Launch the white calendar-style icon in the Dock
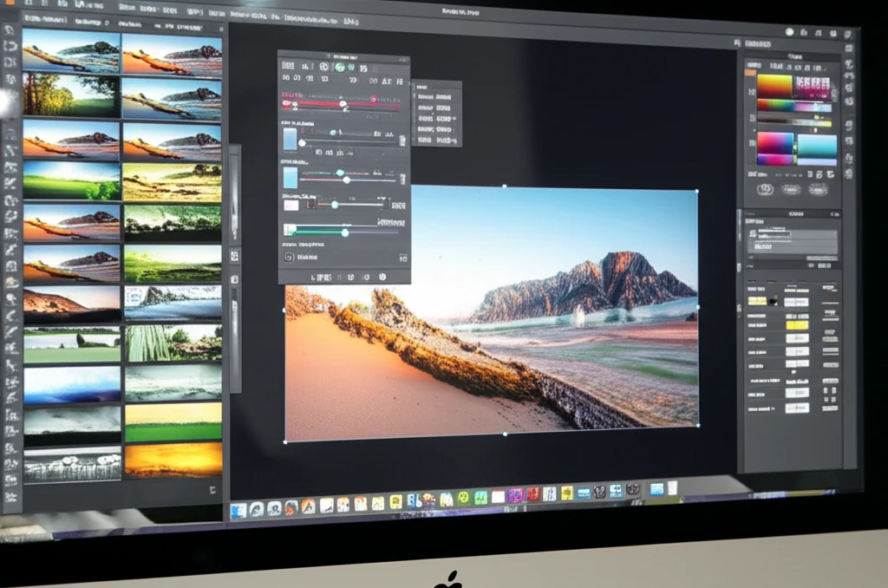888x588 pixels. tap(498, 497)
